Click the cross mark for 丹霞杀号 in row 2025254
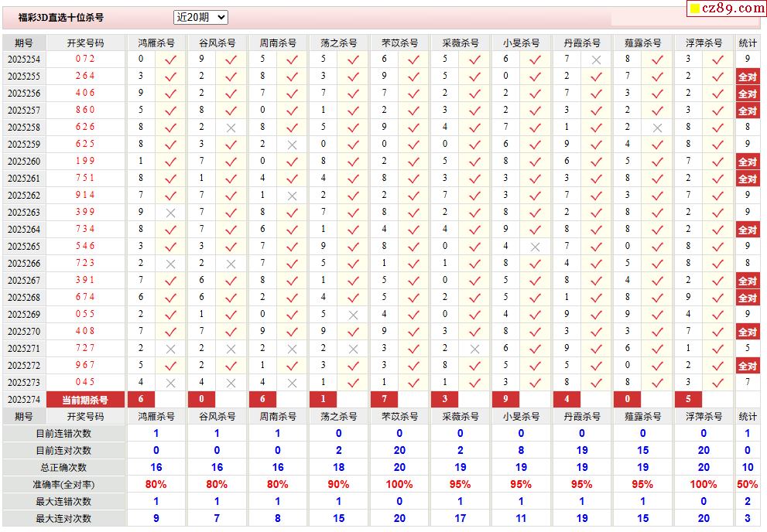Image resolution: width=767 pixels, height=532 pixels. click(596, 60)
